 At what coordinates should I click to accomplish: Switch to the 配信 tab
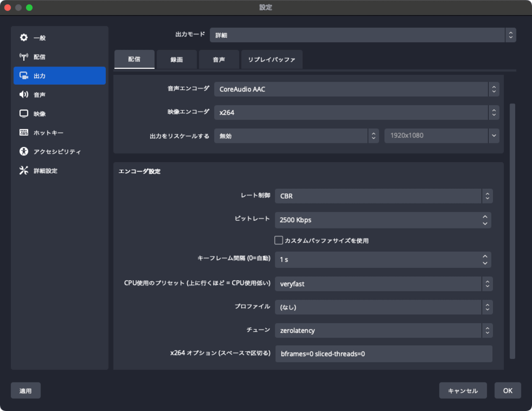[134, 59]
